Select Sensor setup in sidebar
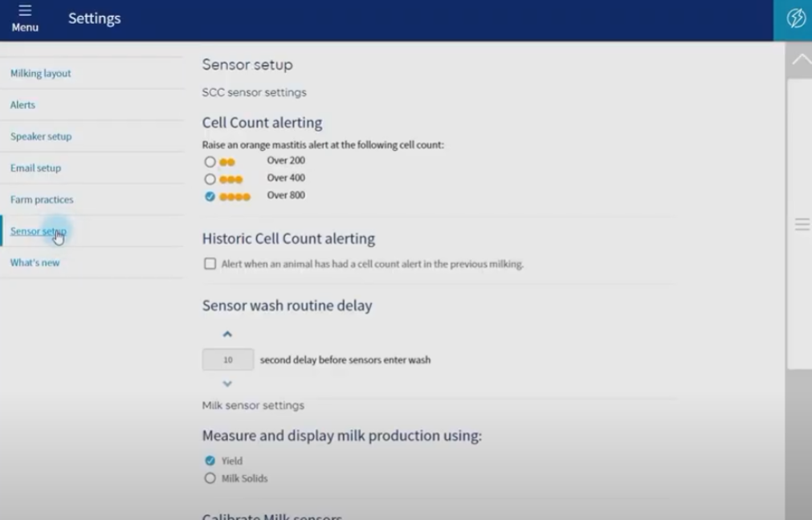Viewport: 812px width, 520px height. [39, 231]
